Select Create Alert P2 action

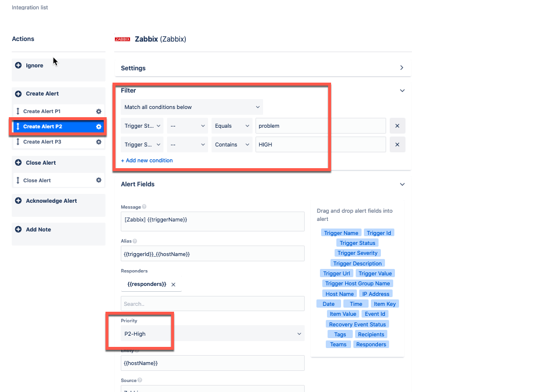click(59, 127)
